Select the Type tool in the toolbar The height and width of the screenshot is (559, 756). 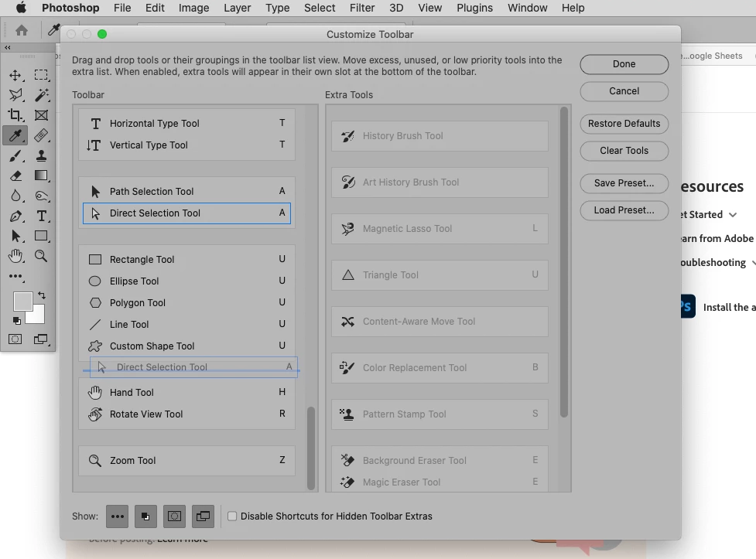(x=41, y=216)
